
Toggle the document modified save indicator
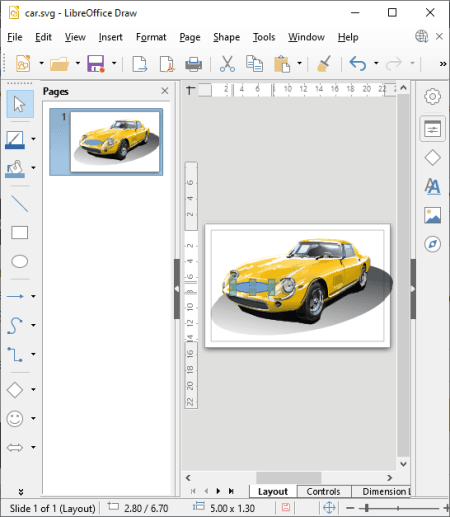(286, 508)
